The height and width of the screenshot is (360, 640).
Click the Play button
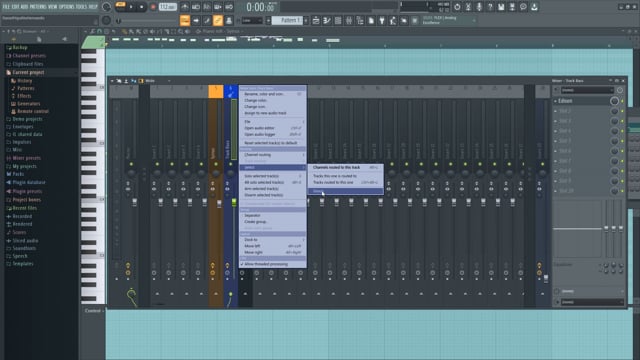pos(131,7)
